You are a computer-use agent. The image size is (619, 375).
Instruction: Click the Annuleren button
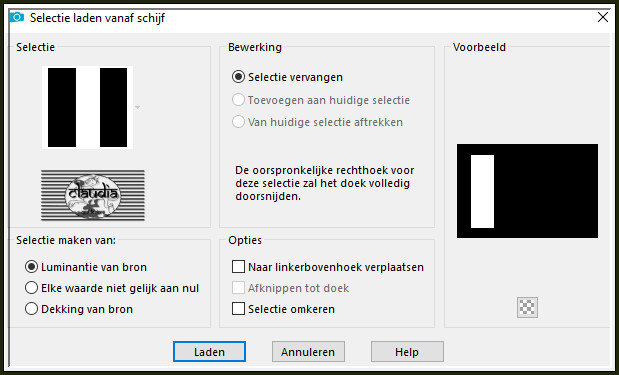[308, 352]
